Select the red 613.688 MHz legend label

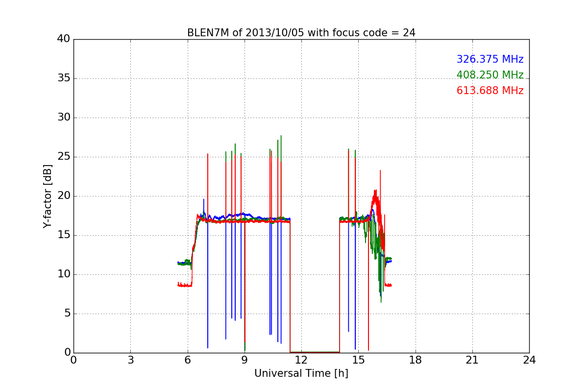[490, 91]
